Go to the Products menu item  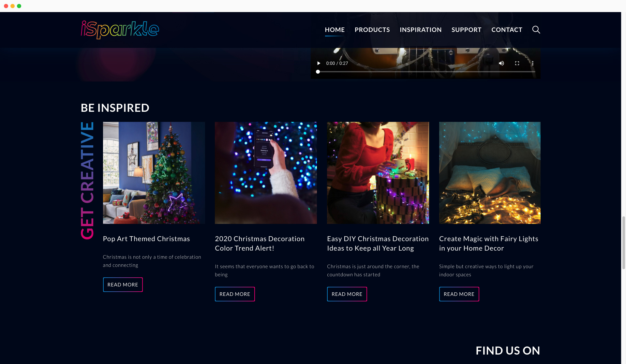[x=372, y=30]
